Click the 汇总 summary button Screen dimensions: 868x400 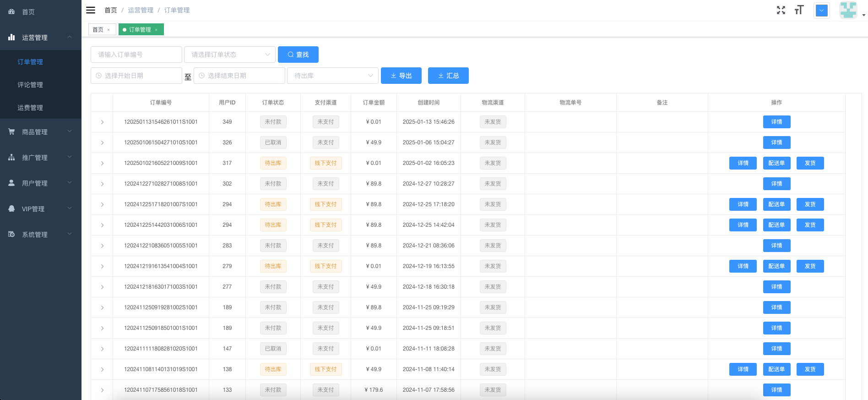coord(448,76)
